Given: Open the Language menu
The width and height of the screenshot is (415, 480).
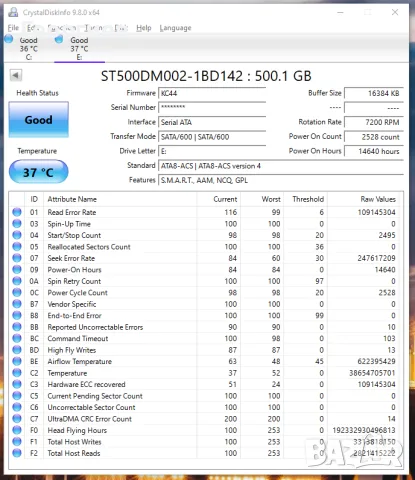Looking at the screenshot, I should 175,28.
